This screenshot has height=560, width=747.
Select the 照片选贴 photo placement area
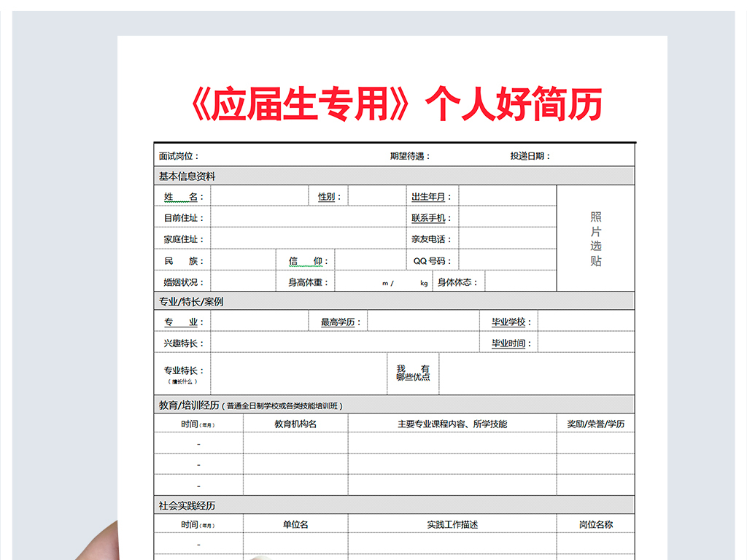[595, 237]
